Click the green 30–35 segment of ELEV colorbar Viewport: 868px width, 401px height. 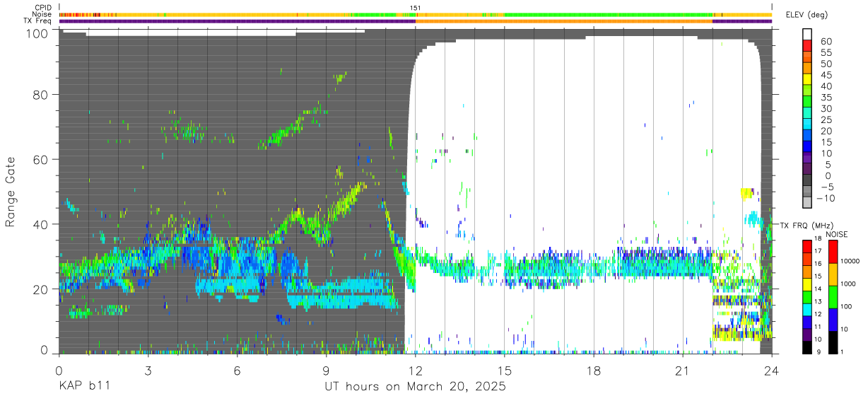pos(808,103)
